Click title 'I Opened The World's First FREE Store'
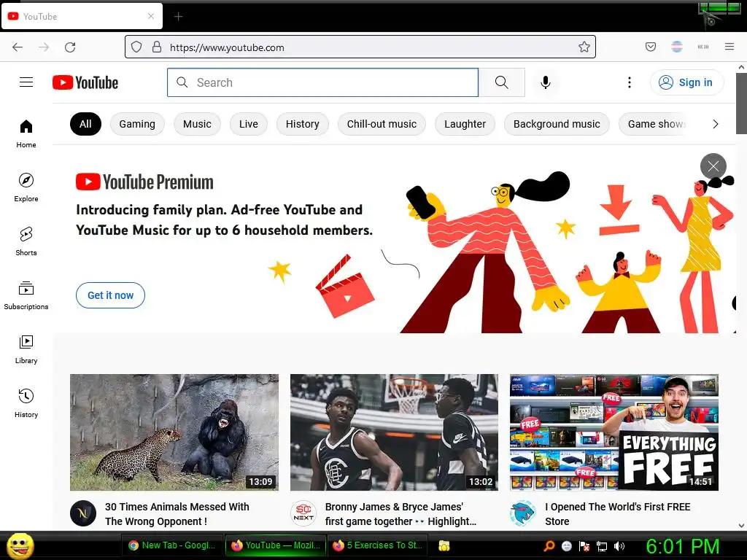 tap(618, 514)
